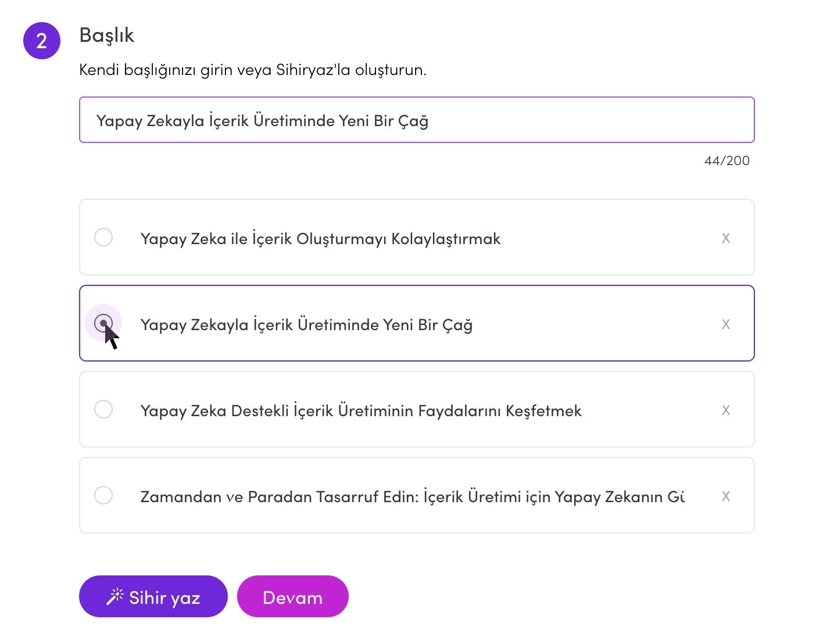Click the 'Kendi başlığınızı girin' helper text
Viewport: 823px width, 644px height.
coord(253,70)
